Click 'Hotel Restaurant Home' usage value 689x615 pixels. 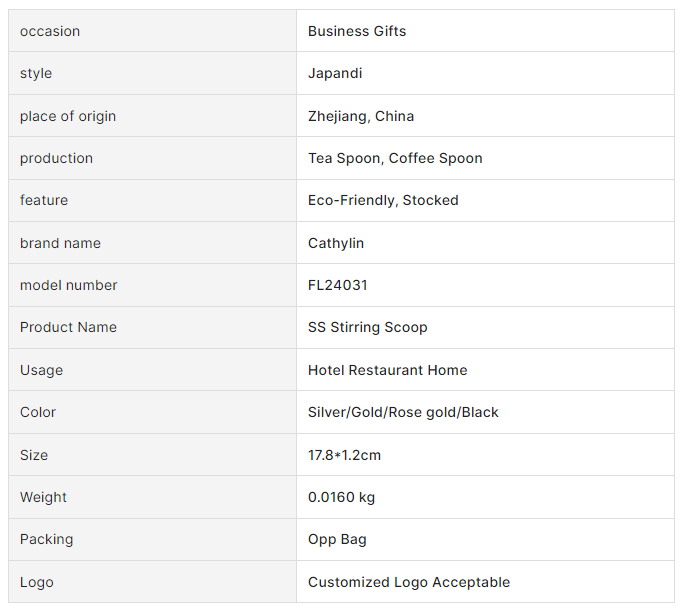pyautogui.click(x=388, y=370)
